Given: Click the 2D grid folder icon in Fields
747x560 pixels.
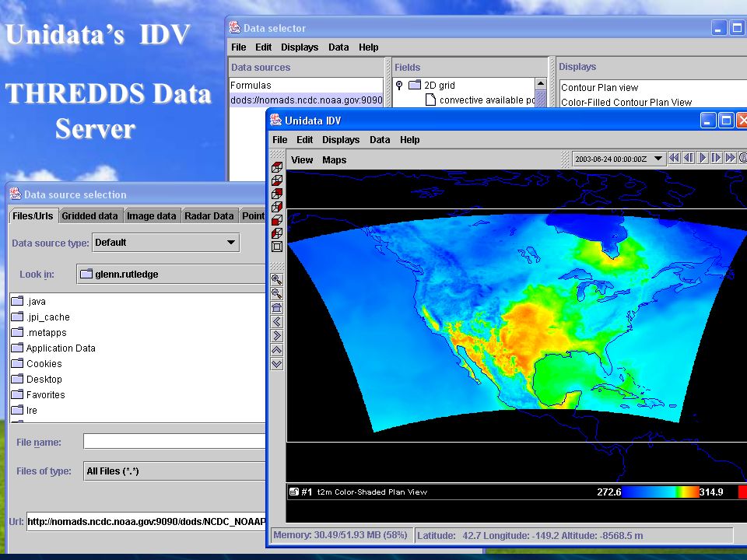Looking at the screenshot, I should pos(415,85).
